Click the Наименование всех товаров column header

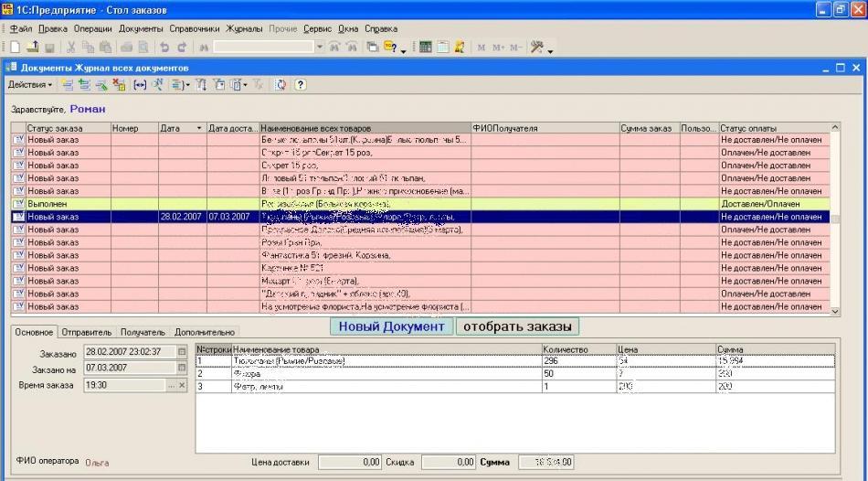[x=365, y=129]
